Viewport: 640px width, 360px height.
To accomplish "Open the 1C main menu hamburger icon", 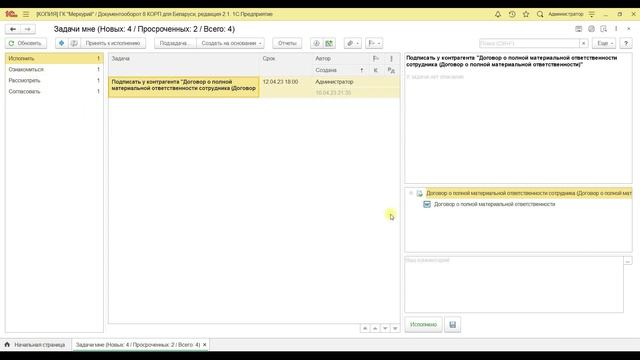I will click(x=26, y=14).
